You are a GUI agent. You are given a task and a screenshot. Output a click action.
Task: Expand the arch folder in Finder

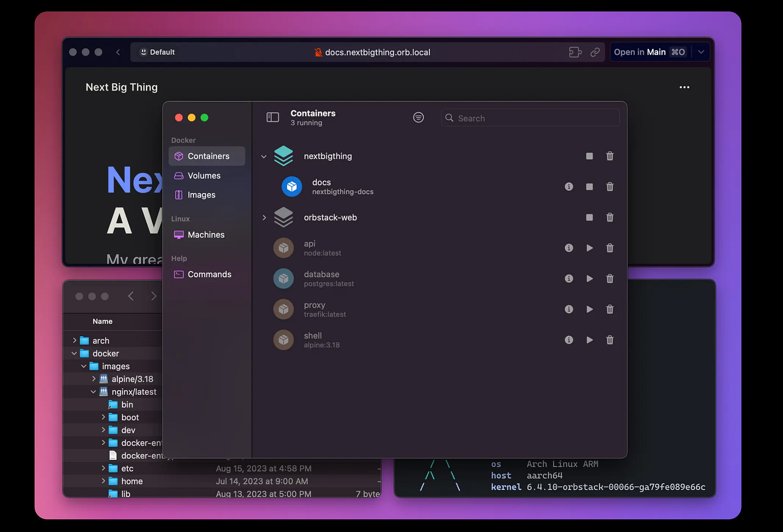tap(74, 340)
